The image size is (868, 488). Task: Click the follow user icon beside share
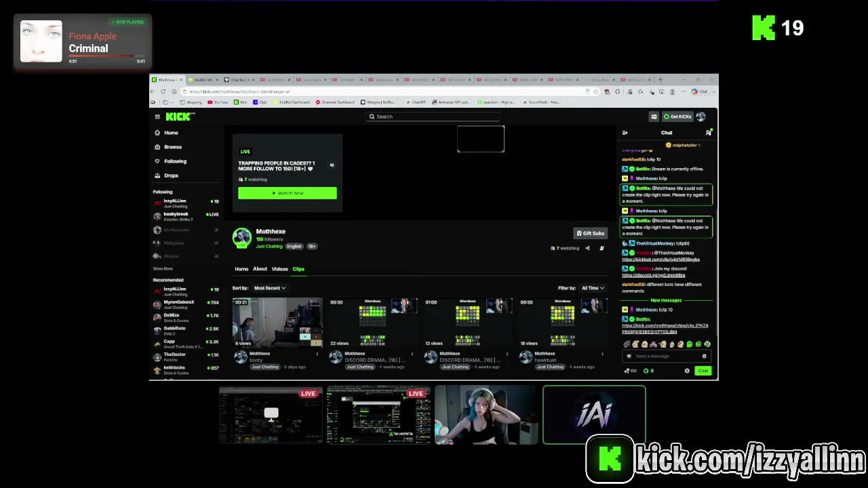(x=601, y=248)
